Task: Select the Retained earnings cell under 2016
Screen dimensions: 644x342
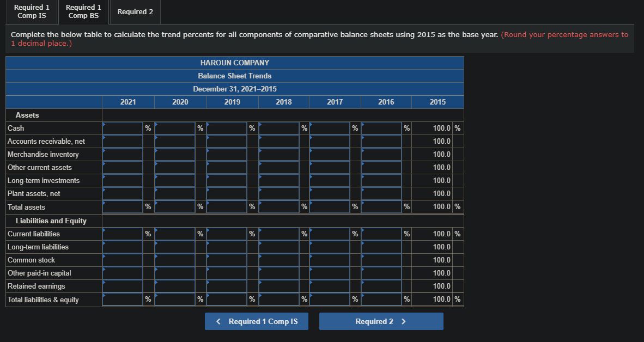Action: click(x=381, y=286)
